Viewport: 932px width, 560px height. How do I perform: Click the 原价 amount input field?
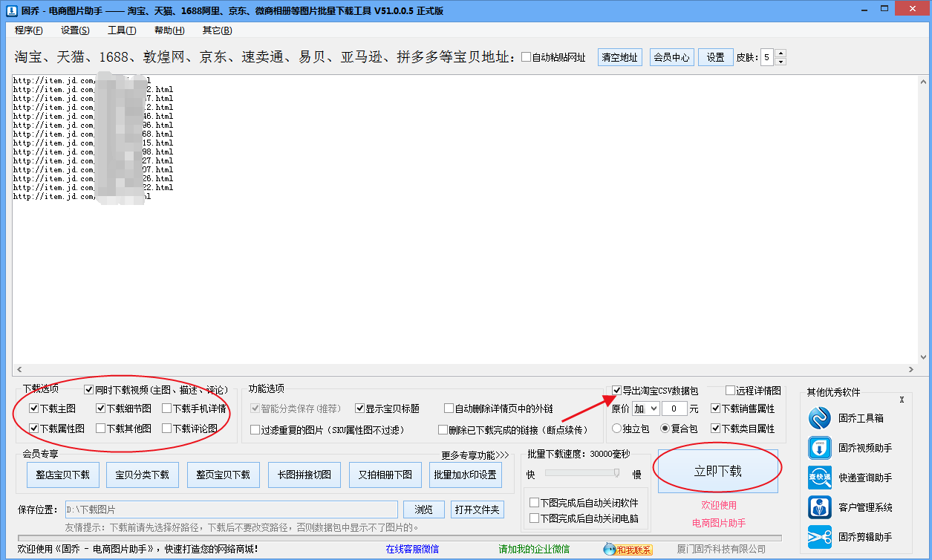[x=674, y=408]
